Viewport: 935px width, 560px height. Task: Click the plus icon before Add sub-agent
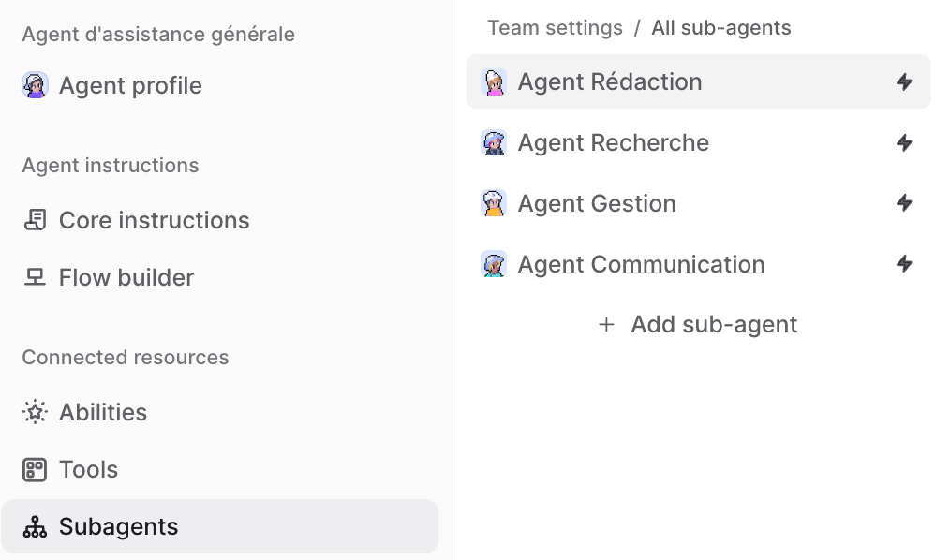tap(606, 324)
